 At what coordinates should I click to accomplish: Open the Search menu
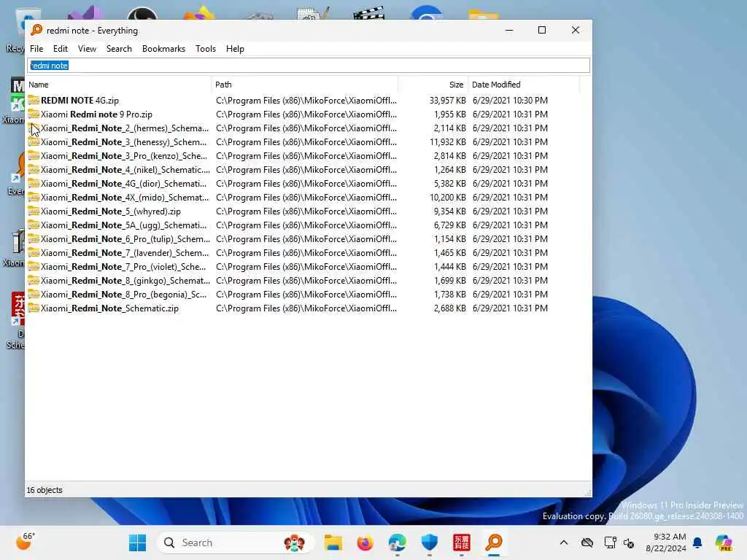119,49
